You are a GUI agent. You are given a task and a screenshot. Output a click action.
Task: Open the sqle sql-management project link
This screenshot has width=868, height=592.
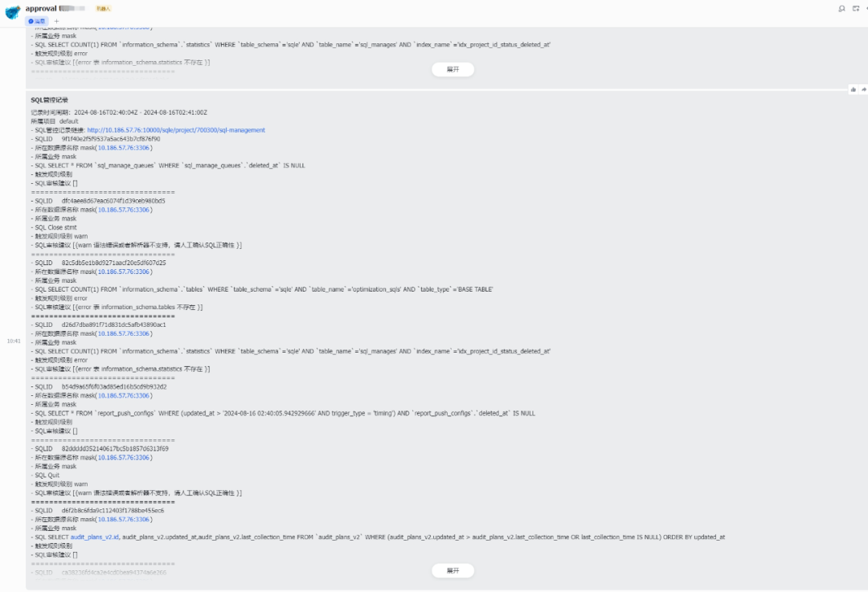pyautogui.click(x=176, y=130)
